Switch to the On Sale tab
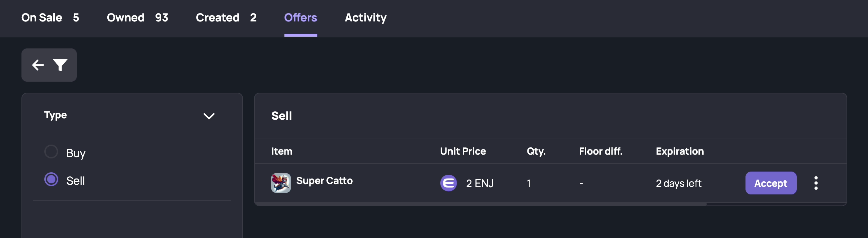 pyautogui.click(x=50, y=18)
